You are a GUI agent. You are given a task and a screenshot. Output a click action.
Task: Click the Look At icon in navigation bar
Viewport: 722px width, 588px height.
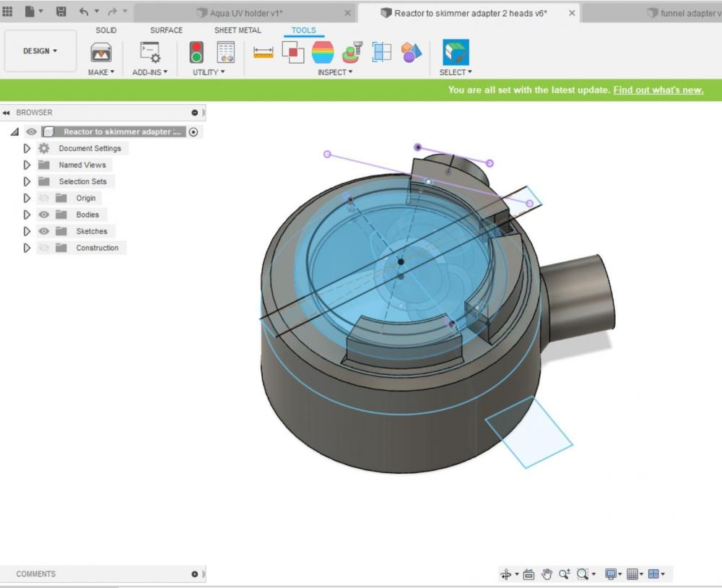(529, 574)
